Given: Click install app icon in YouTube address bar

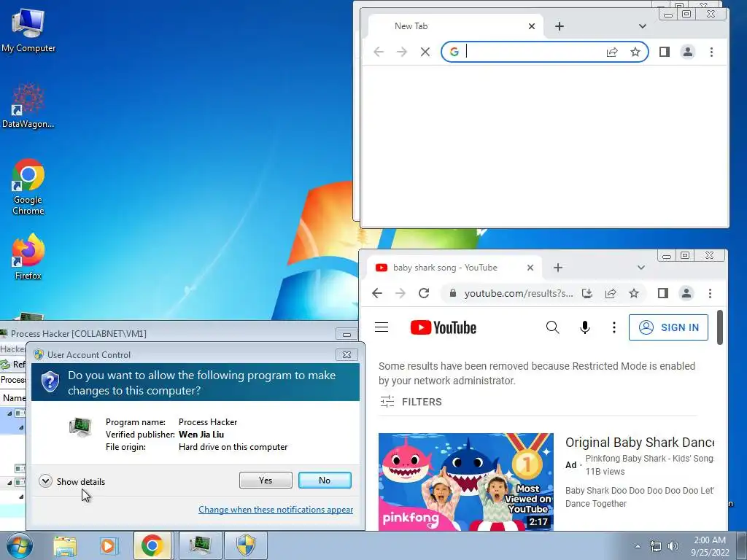Looking at the screenshot, I should pos(587,293).
